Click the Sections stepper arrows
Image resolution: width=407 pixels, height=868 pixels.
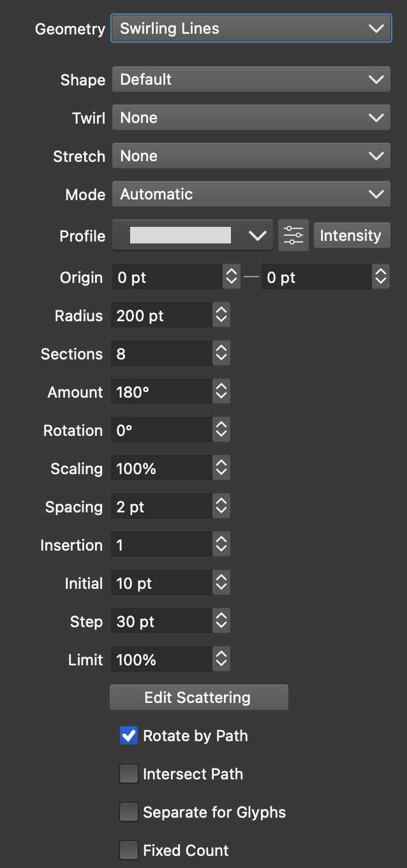tap(221, 354)
